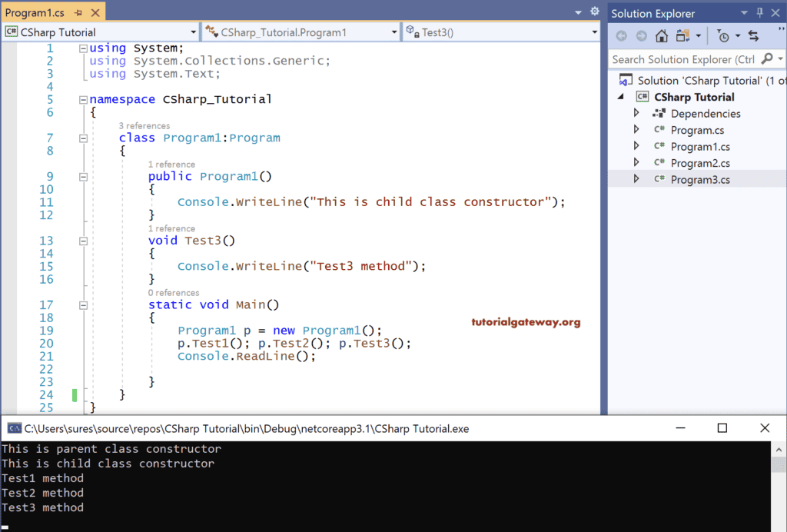Open Program.cs in Solution Explorer
This screenshot has height=532, width=787.
(x=697, y=130)
